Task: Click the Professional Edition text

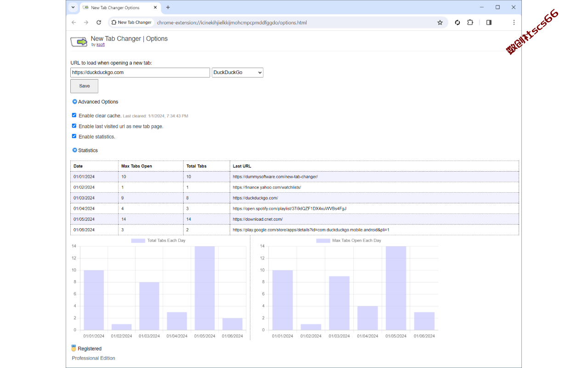Action: pyautogui.click(x=93, y=358)
